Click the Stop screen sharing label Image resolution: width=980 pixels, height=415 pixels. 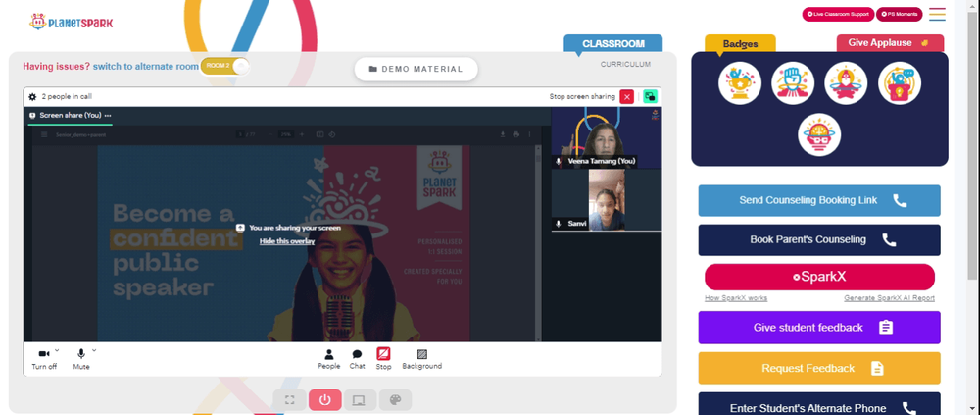coord(582,97)
